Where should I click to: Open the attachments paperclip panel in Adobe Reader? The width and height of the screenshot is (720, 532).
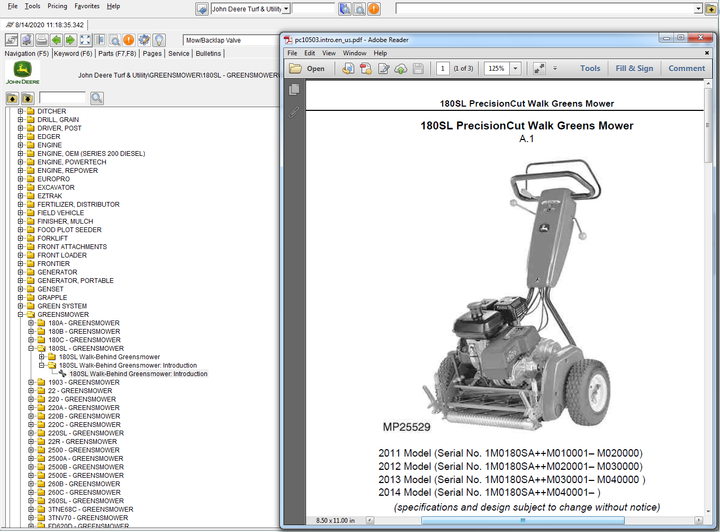point(294,112)
